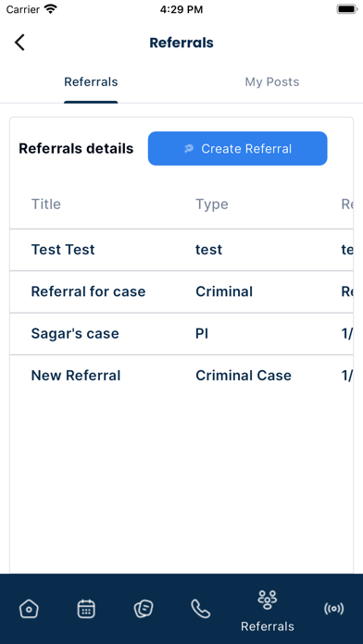The image size is (363, 644).
Task: Select the Referrals people icon
Action: pos(268,600)
